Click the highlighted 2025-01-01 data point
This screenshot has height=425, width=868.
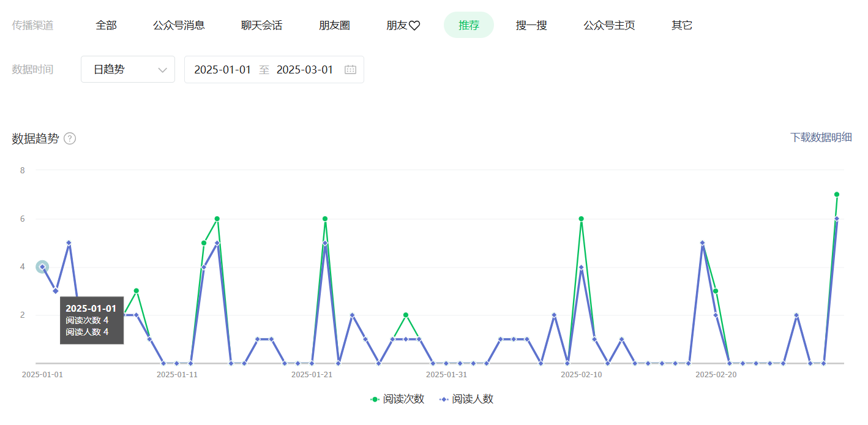(42, 267)
